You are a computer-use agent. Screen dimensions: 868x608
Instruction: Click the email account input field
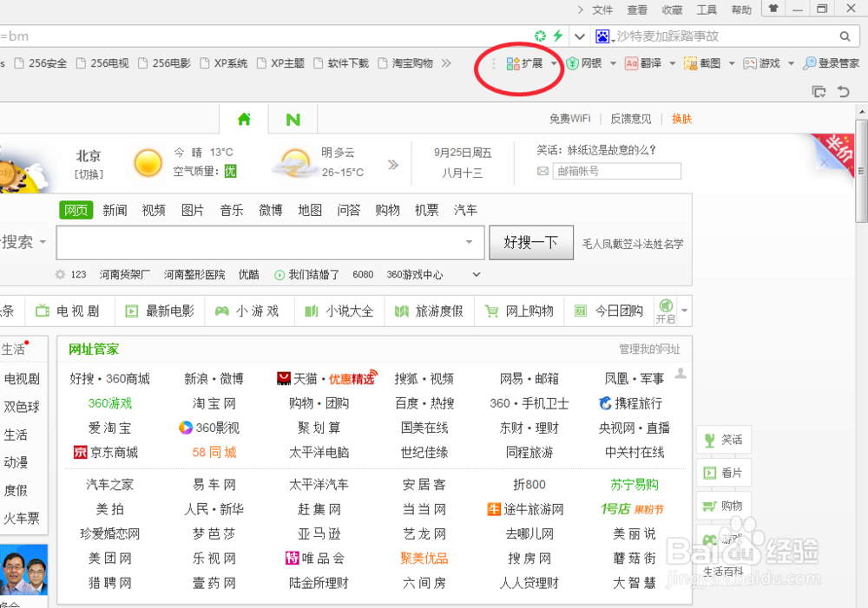tap(617, 171)
